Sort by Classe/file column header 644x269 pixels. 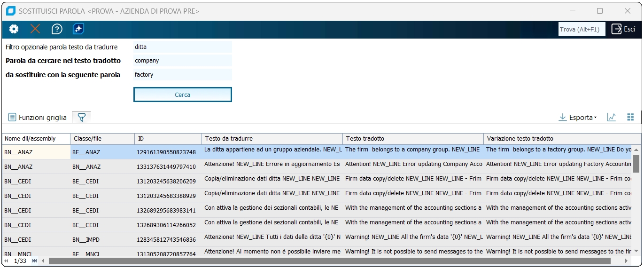(102, 139)
